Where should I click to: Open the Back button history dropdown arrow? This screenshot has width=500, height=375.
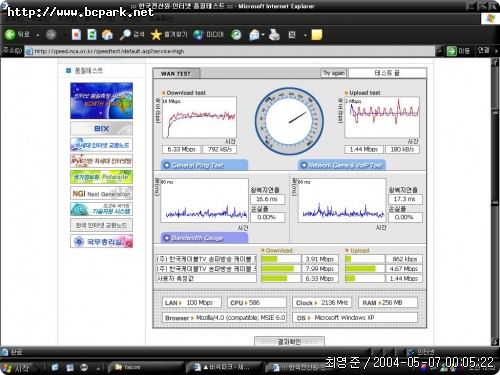point(38,35)
